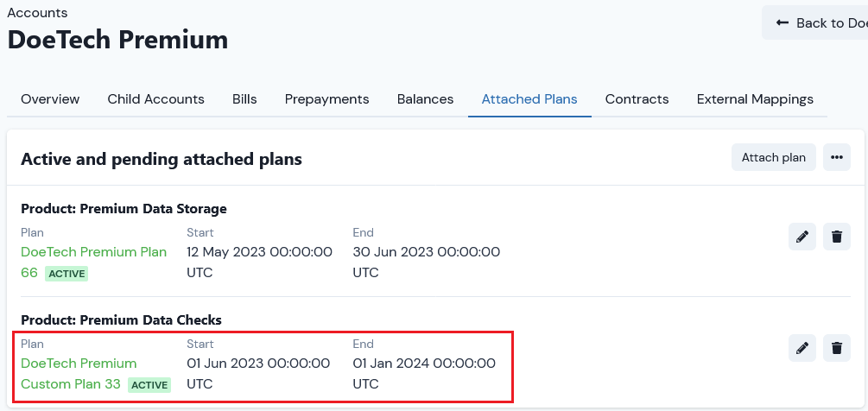Click the Attach plan button
This screenshot has width=868, height=411.
click(x=773, y=158)
